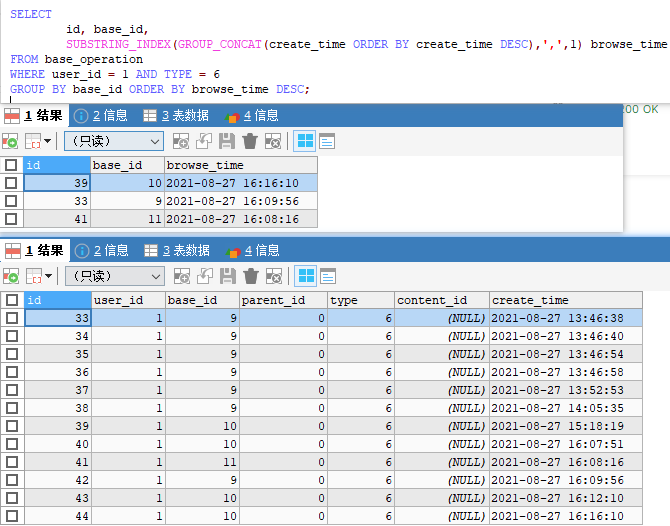Click copy-data icon in lower result toolbar
Screen dimensions: 670x526
(34, 276)
